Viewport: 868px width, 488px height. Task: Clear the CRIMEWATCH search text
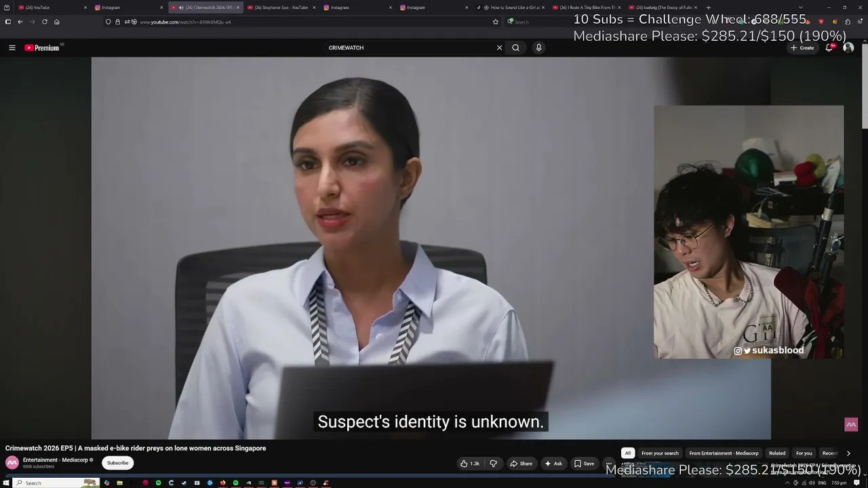click(500, 47)
